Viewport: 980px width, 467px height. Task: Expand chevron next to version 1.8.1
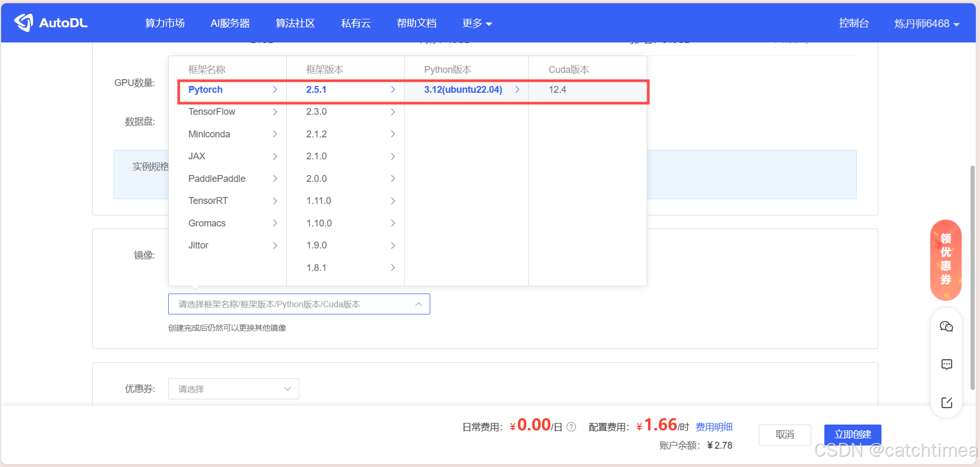[393, 268]
